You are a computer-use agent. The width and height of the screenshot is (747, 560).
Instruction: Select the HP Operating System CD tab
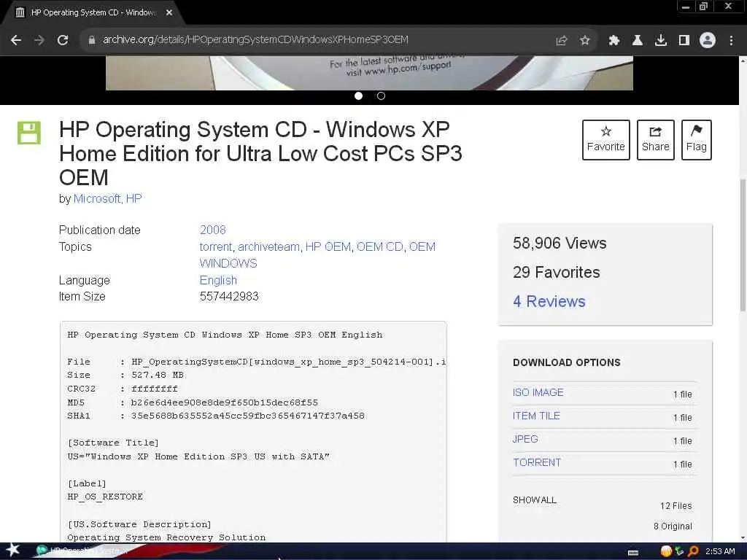tap(93, 13)
